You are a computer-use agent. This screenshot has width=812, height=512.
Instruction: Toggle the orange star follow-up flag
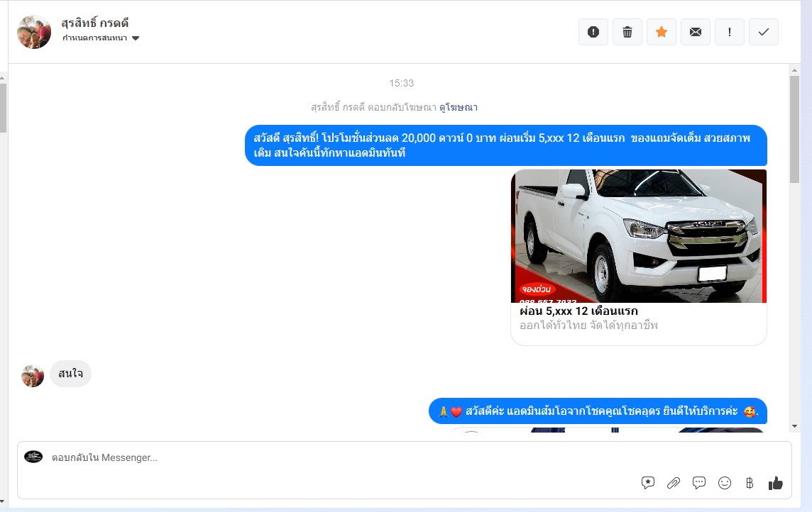point(662,32)
